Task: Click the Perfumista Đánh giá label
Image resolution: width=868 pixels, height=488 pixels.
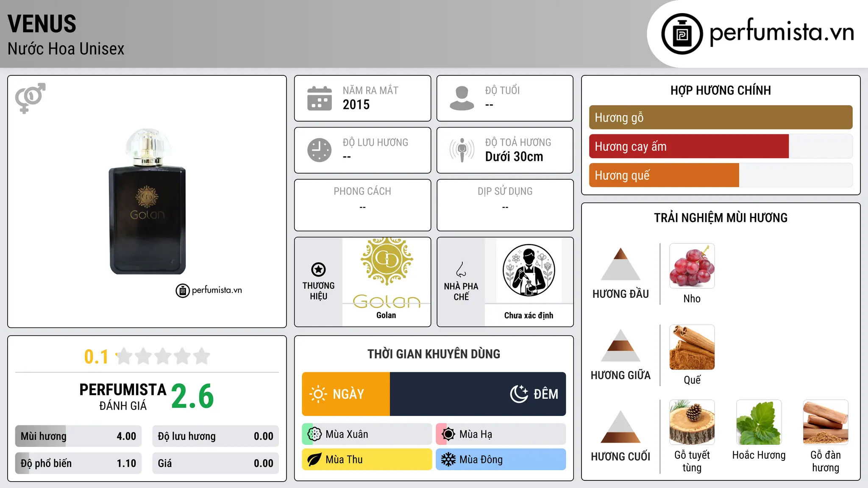Action: tap(123, 396)
